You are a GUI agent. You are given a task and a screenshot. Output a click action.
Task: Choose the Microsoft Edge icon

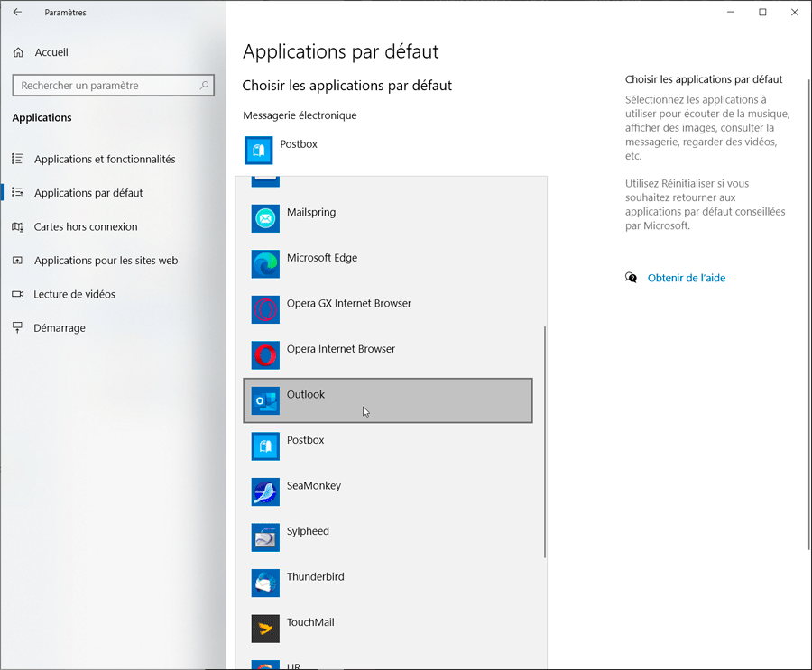pyautogui.click(x=265, y=264)
